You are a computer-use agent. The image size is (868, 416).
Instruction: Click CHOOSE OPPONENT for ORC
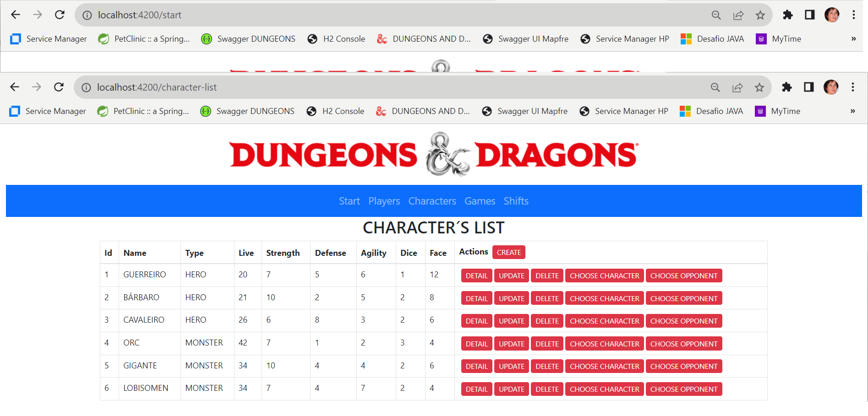(x=684, y=344)
